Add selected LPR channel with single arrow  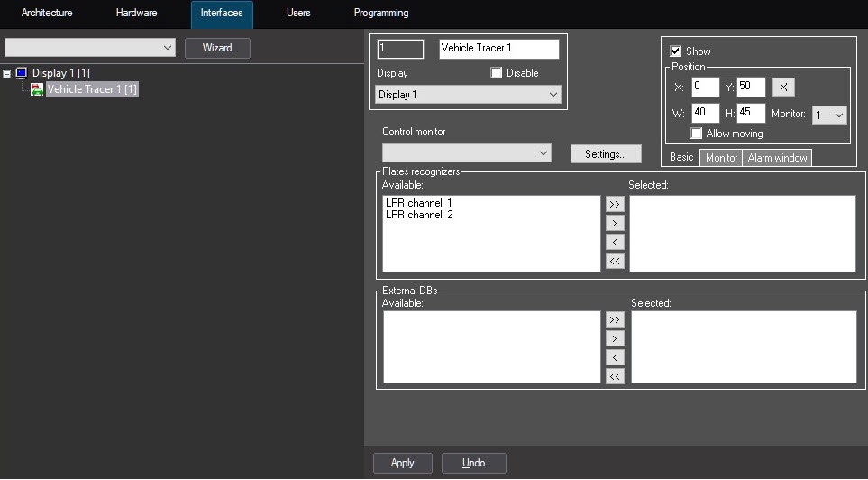click(x=615, y=223)
